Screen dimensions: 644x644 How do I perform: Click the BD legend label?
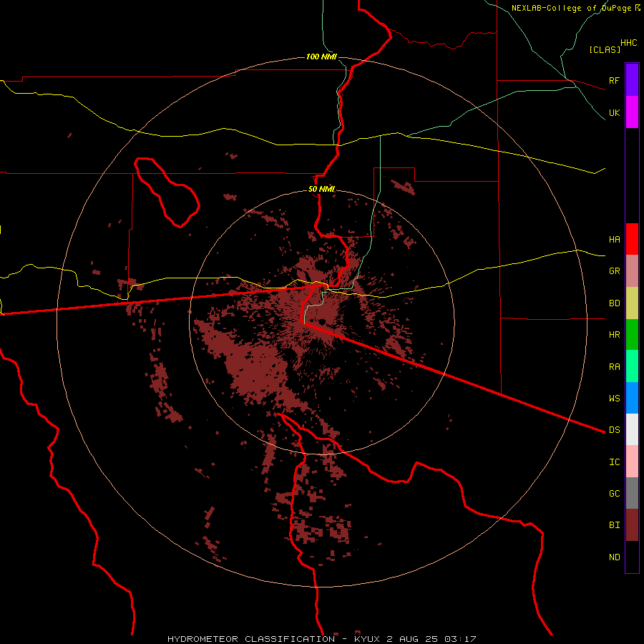(x=614, y=303)
